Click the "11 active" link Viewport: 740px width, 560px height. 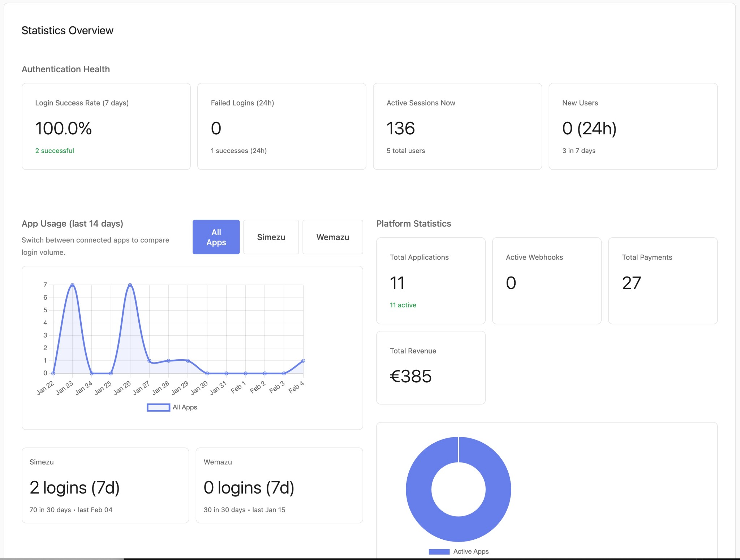(403, 305)
